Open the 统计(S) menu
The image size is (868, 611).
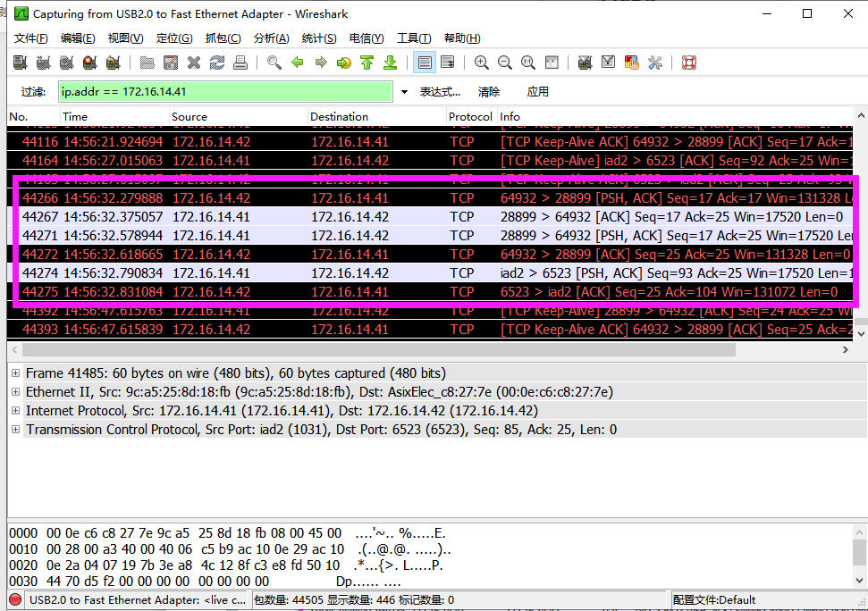[319, 38]
